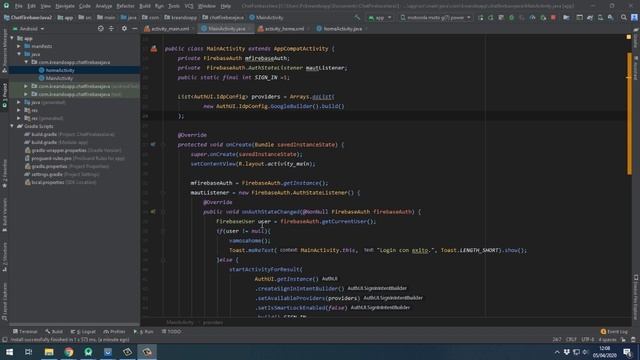The height and width of the screenshot is (360, 640).
Task: Collapse the Gradle Scripts node
Action: 12,126
